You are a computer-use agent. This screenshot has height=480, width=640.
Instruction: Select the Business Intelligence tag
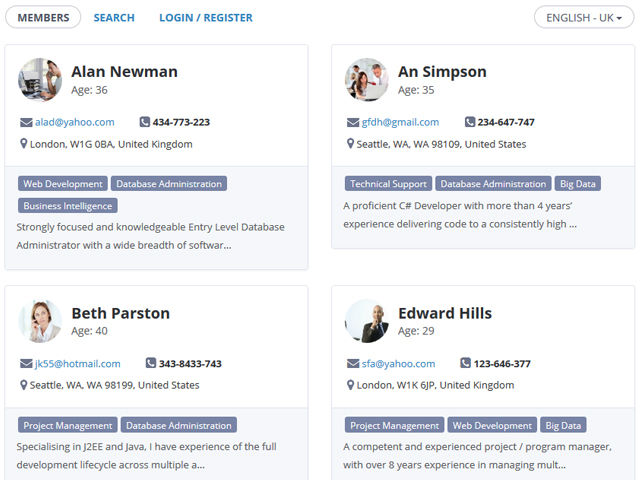pyautogui.click(x=68, y=206)
